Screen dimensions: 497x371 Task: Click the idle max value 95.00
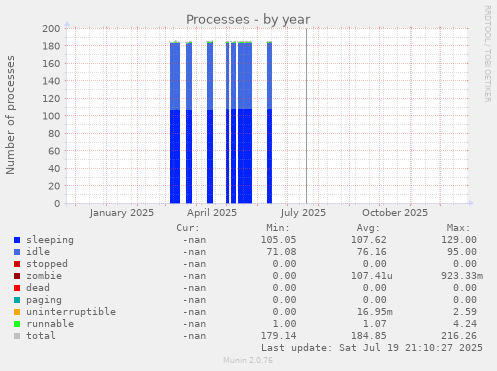pos(462,252)
